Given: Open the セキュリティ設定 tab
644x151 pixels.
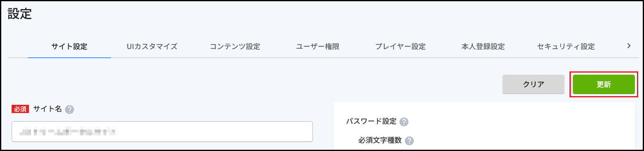Looking at the screenshot, I should (566, 47).
